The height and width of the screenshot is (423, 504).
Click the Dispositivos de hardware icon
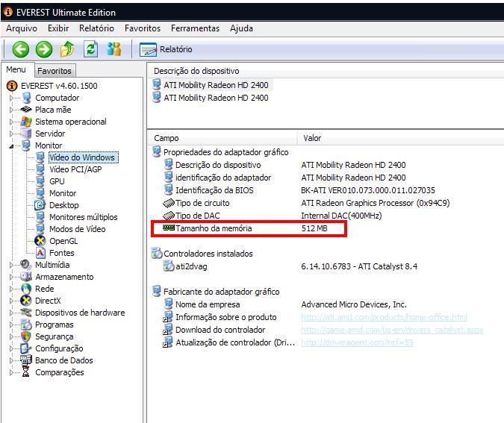[26, 312]
